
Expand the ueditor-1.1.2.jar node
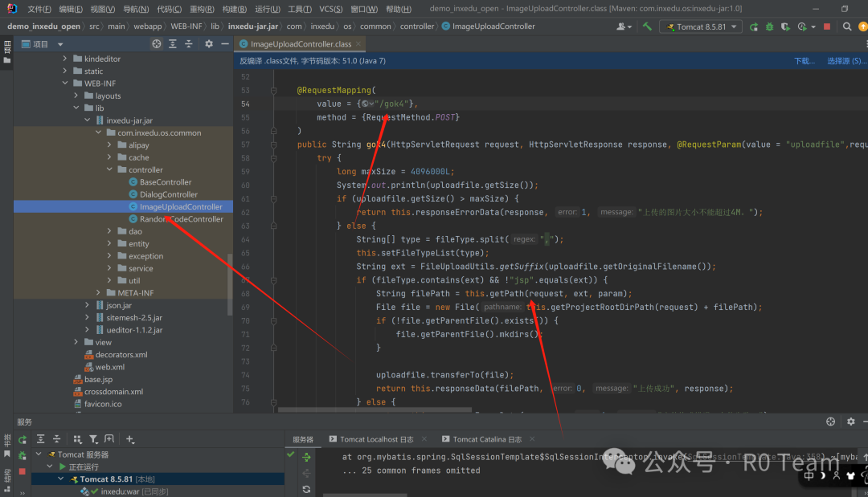(87, 329)
